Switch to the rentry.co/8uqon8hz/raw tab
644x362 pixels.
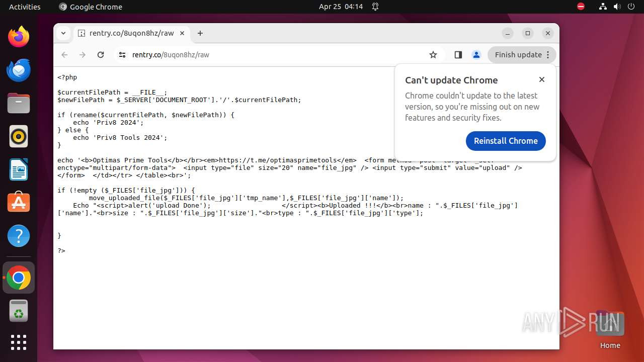coord(132,33)
